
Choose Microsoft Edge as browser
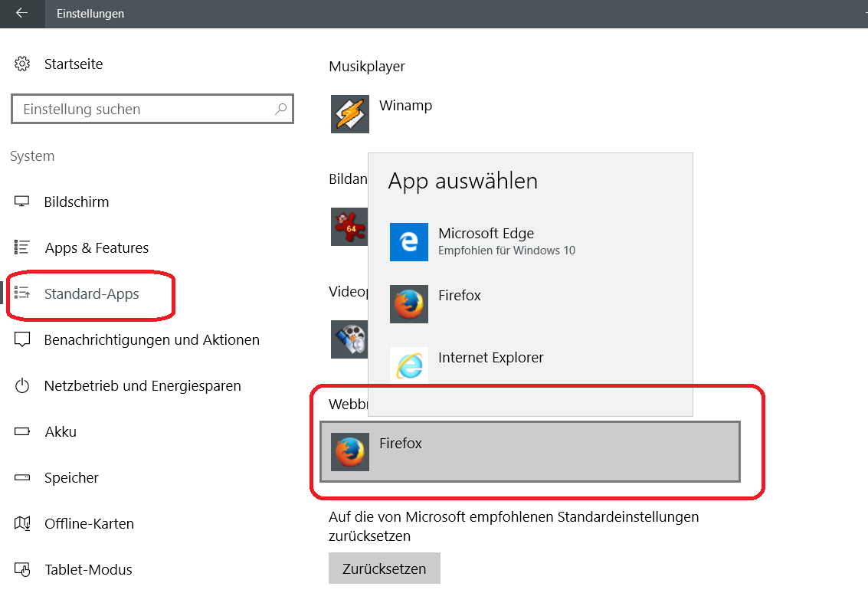(x=530, y=242)
